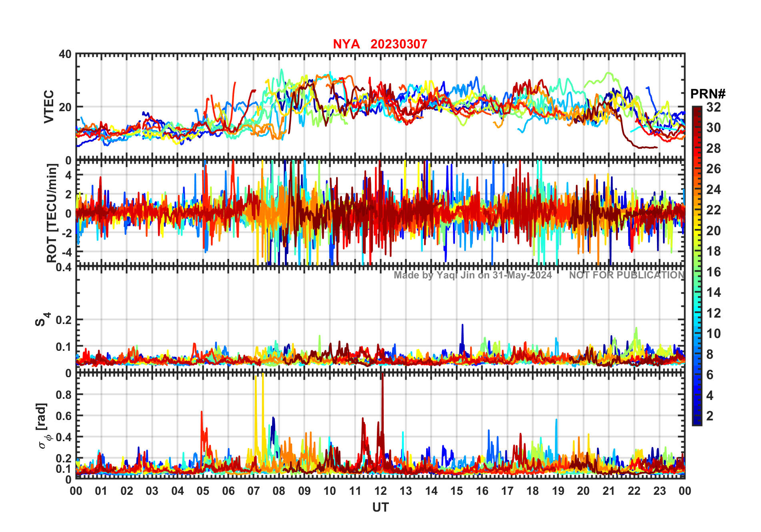Select colorbar tick label 26
This screenshot has width=761, height=532.
pyautogui.click(x=713, y=169)
